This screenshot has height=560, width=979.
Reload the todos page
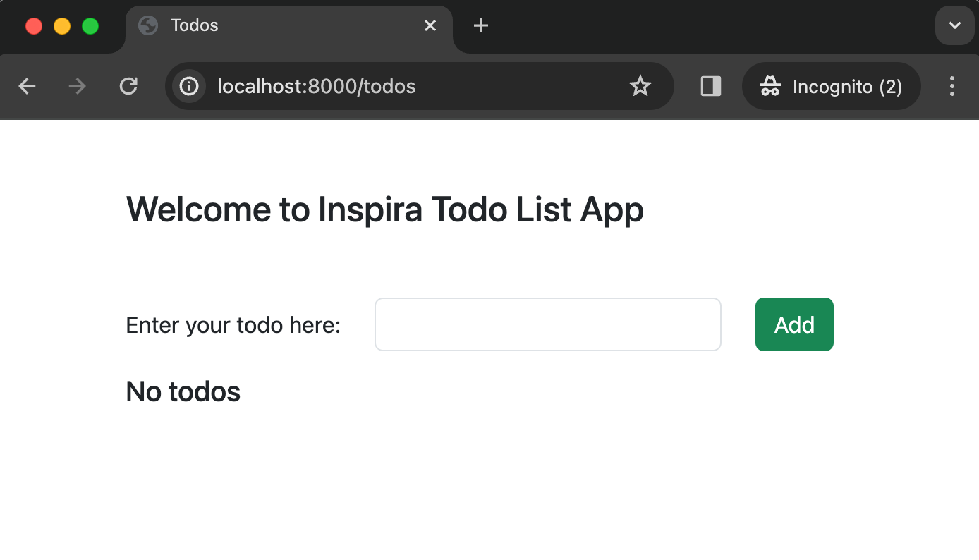pos(128,86)
